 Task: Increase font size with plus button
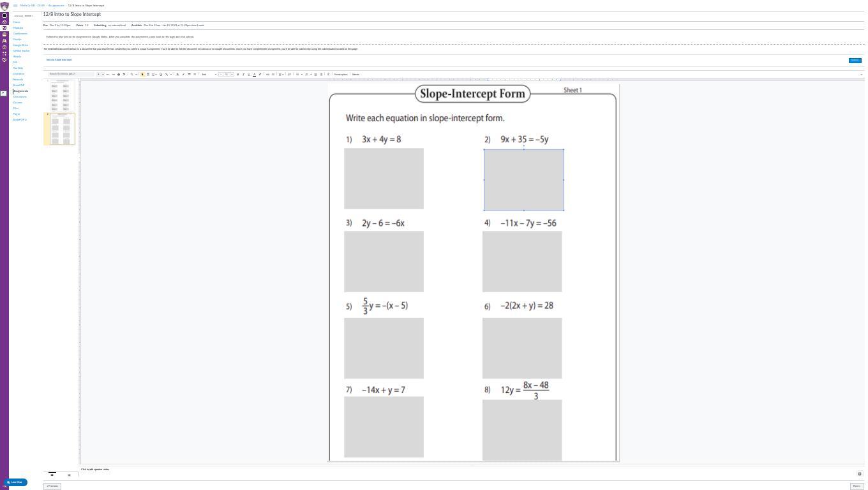232,74
